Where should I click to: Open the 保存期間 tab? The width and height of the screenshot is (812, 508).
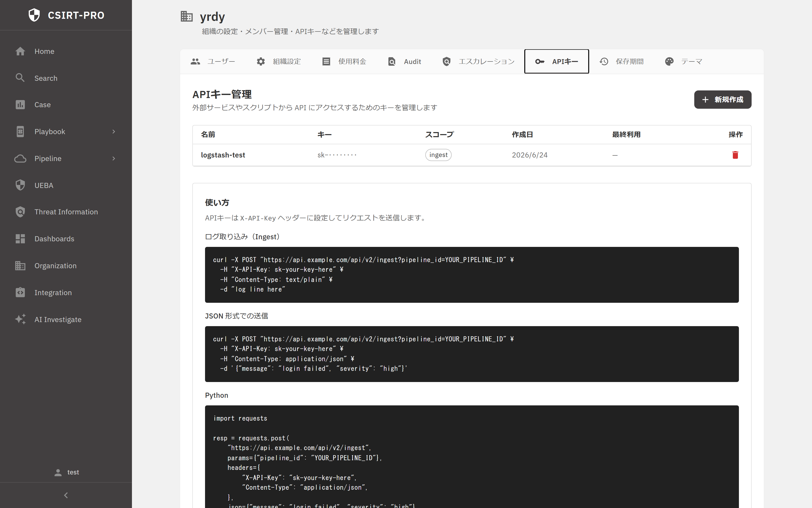pos(621,61)
